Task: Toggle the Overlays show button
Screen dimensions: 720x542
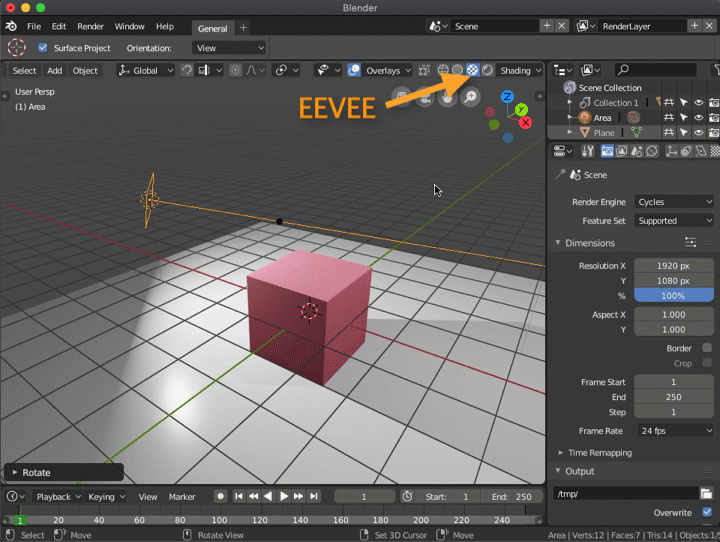Action: tap(354, 70)
